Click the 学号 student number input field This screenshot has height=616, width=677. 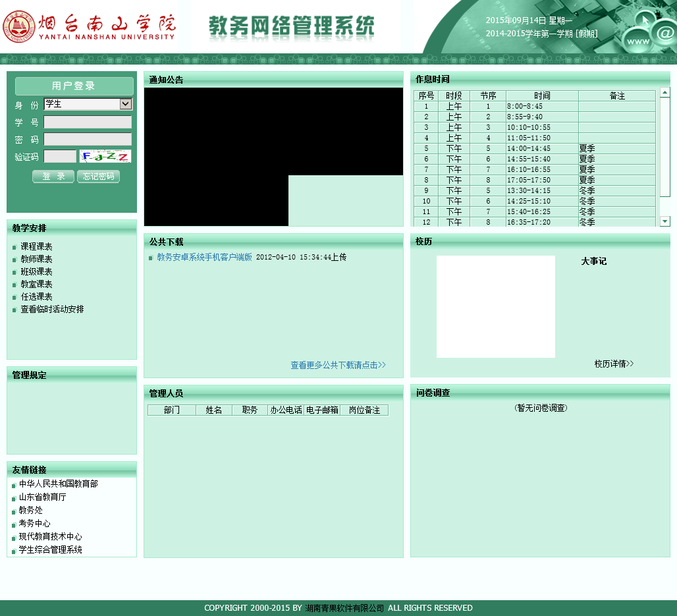pos(88,123)
